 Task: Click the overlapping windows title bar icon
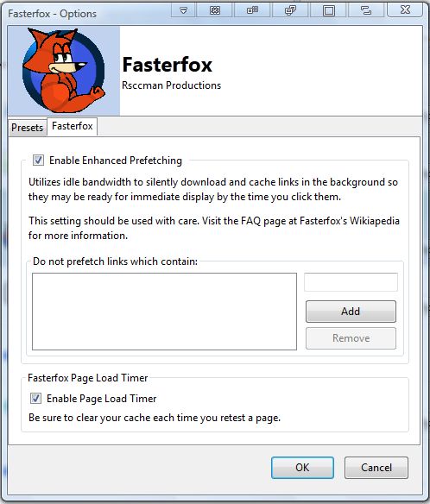(x=290, y=10)
